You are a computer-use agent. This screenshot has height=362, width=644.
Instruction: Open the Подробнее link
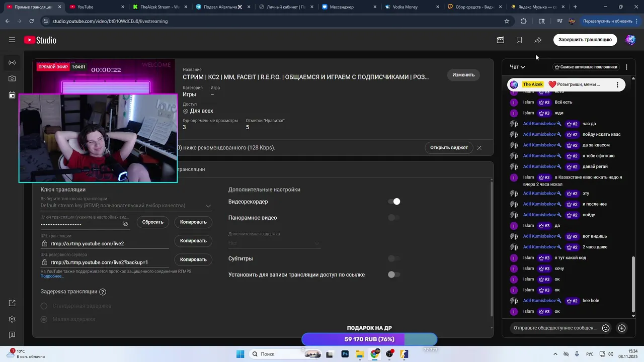[x=52, y=276]
